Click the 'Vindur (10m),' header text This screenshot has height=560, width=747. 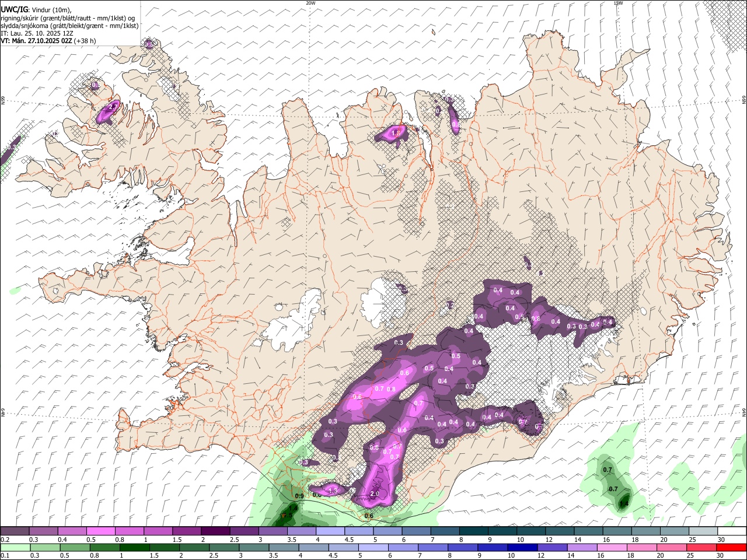(51, 9)
